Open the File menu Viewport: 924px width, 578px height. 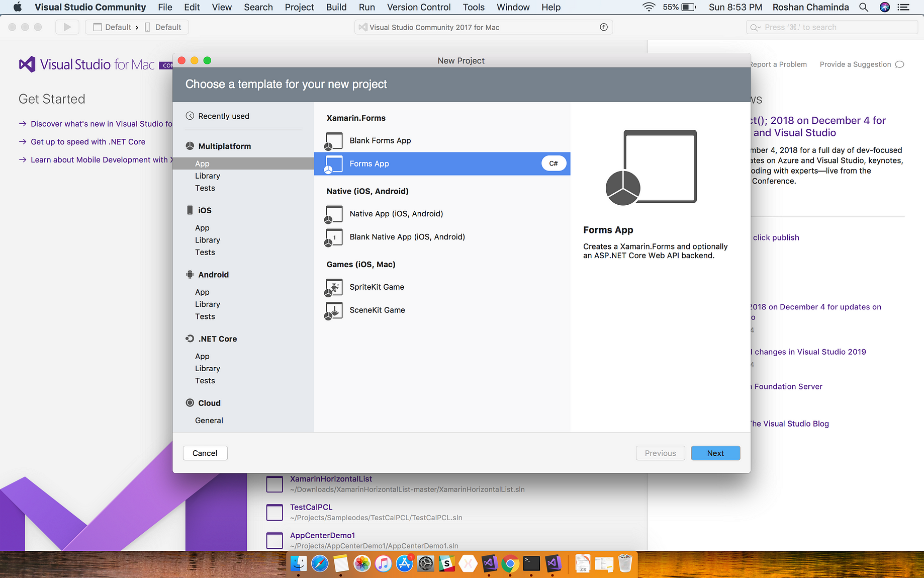point(165,7)
